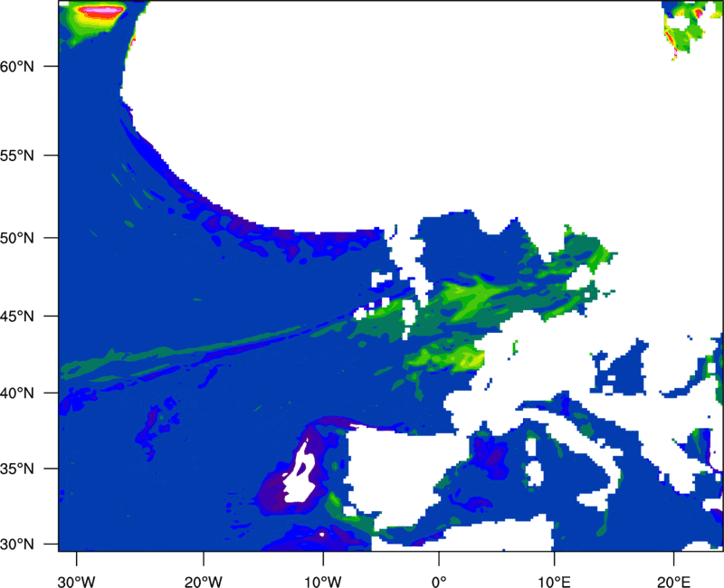Viewport: 724px width, 588px height.
Task: Click the 10°E longitude label
Action: coord(554,582)
